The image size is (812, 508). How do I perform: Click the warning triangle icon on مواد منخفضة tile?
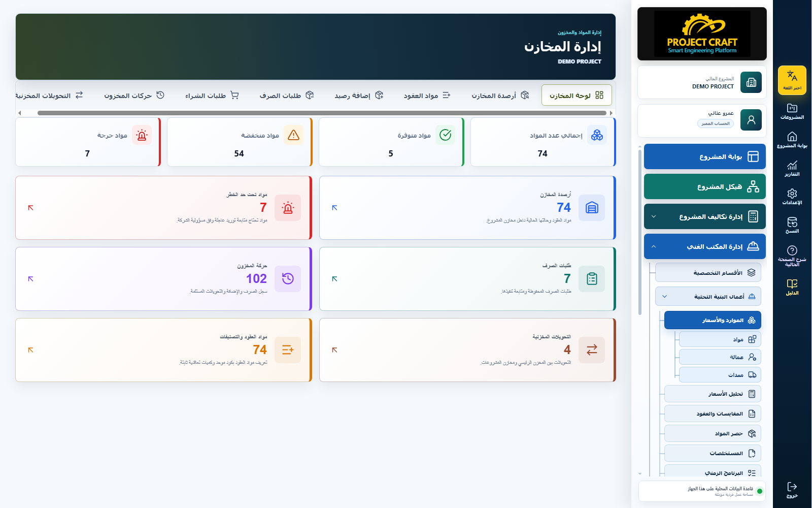(x=293, y=135)
